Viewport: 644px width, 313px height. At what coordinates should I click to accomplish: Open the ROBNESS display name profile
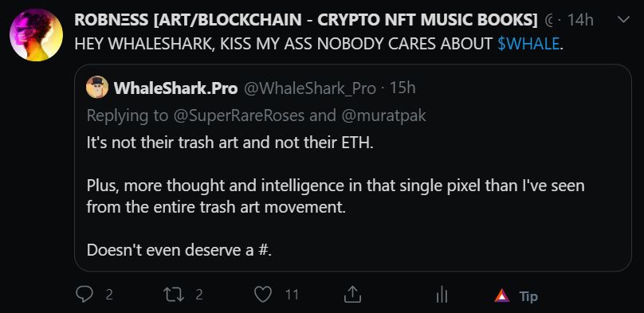coord(306,20)
